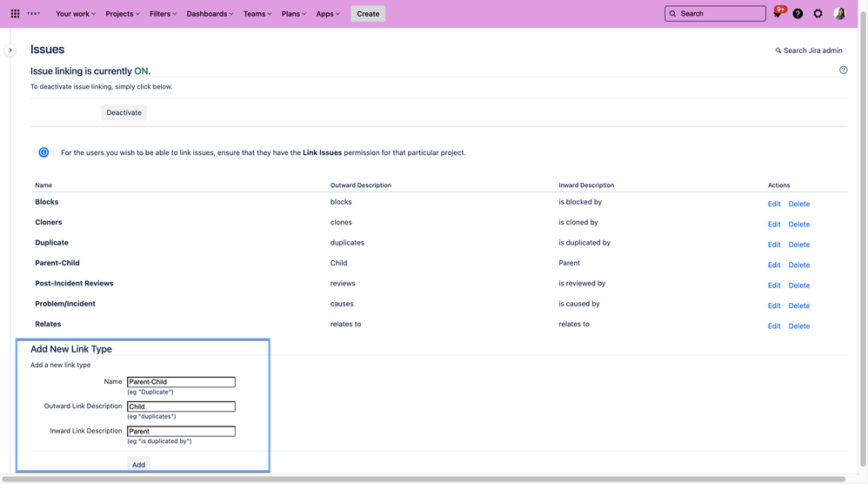Click the 'is caused by' inward description
Screen dimensions: 868x484
point(579,304)
